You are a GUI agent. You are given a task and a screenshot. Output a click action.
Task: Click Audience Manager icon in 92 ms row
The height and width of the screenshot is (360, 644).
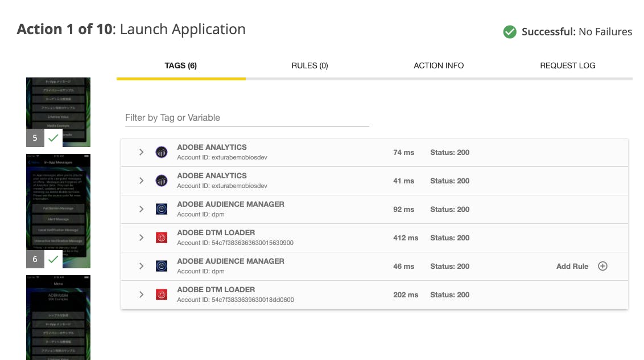tap(162, 209)
